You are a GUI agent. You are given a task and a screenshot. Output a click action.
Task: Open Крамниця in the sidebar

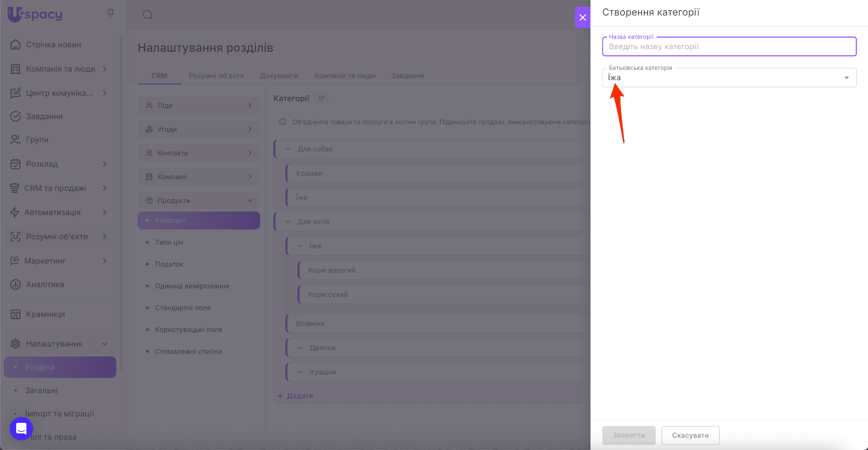tap(45, 314)
